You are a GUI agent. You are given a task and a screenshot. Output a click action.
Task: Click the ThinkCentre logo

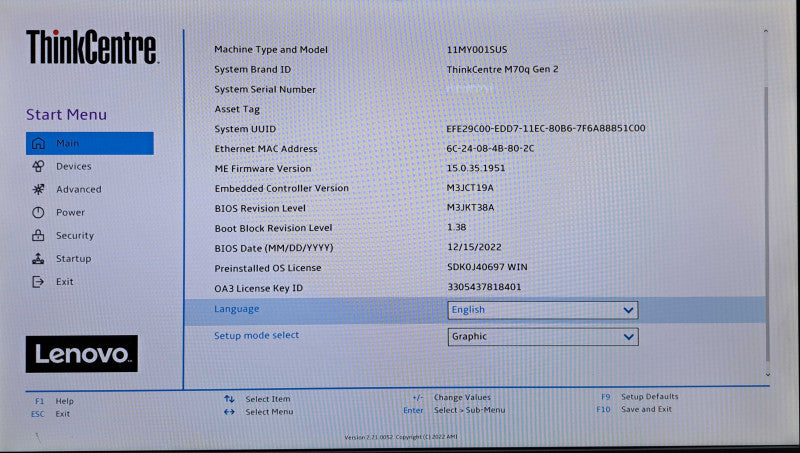pos(92,47)
